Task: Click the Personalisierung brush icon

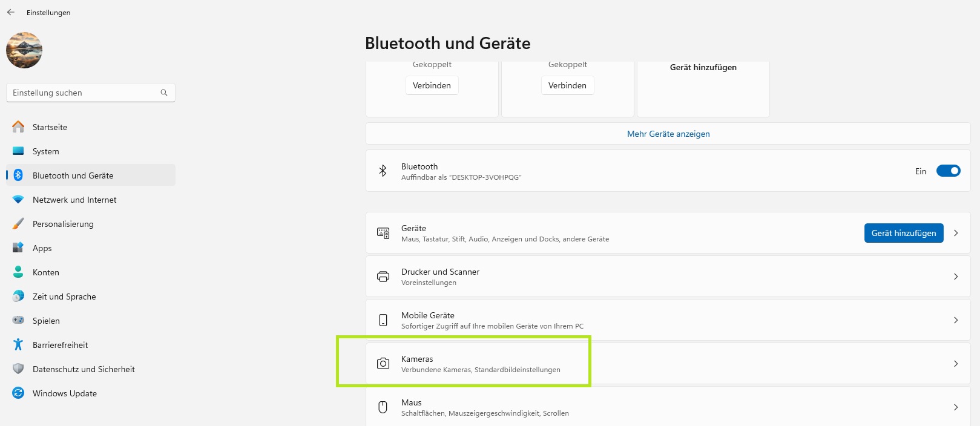Action: pos(18,224)
